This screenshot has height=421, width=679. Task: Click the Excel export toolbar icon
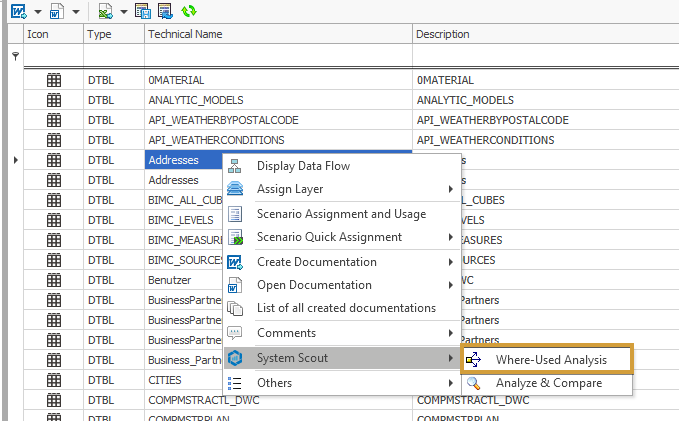tap(104, 11)
